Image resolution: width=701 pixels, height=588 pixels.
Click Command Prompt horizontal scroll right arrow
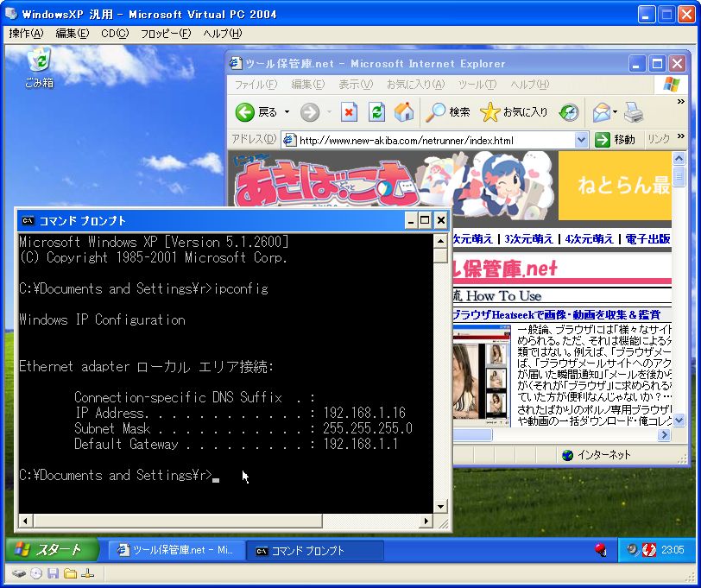click(426, 521)
